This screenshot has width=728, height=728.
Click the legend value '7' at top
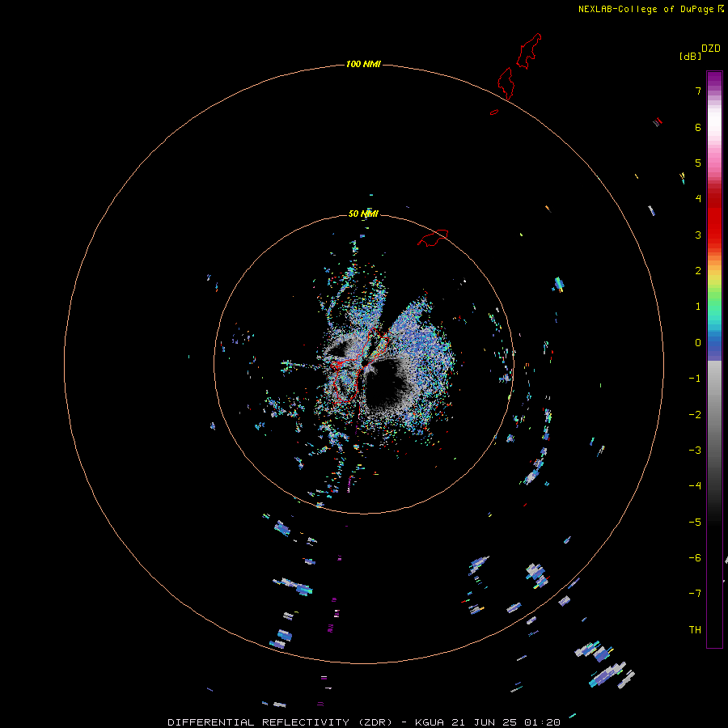[x=698, y=91]
